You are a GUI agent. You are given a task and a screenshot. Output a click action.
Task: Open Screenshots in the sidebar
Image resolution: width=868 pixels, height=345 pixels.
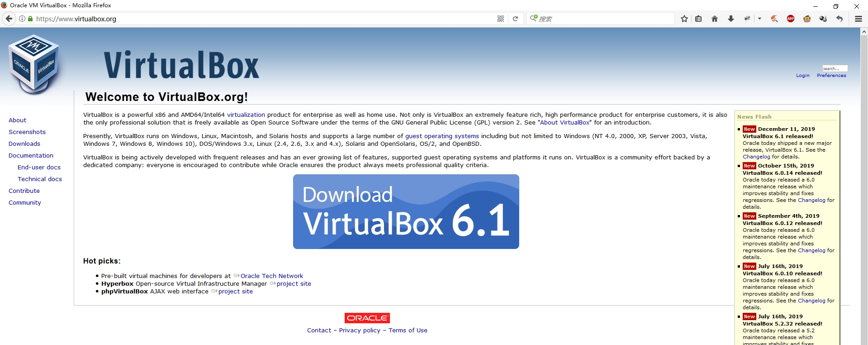[x=27, y=132]
